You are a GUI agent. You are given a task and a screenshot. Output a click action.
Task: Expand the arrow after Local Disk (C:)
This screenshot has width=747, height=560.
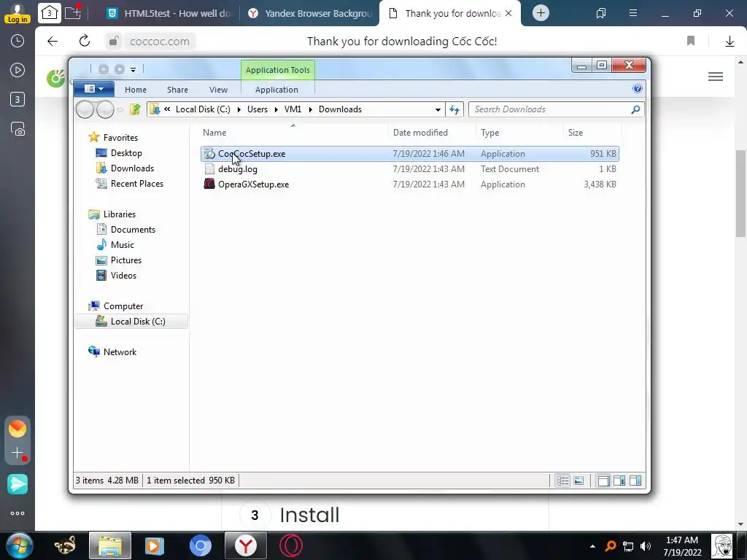tap(239, 109)
